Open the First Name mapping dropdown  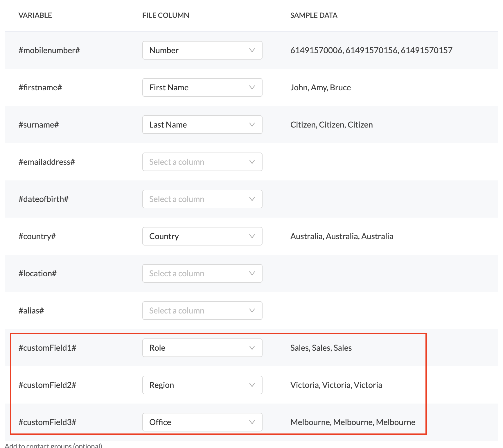click(x=202, y=87)
